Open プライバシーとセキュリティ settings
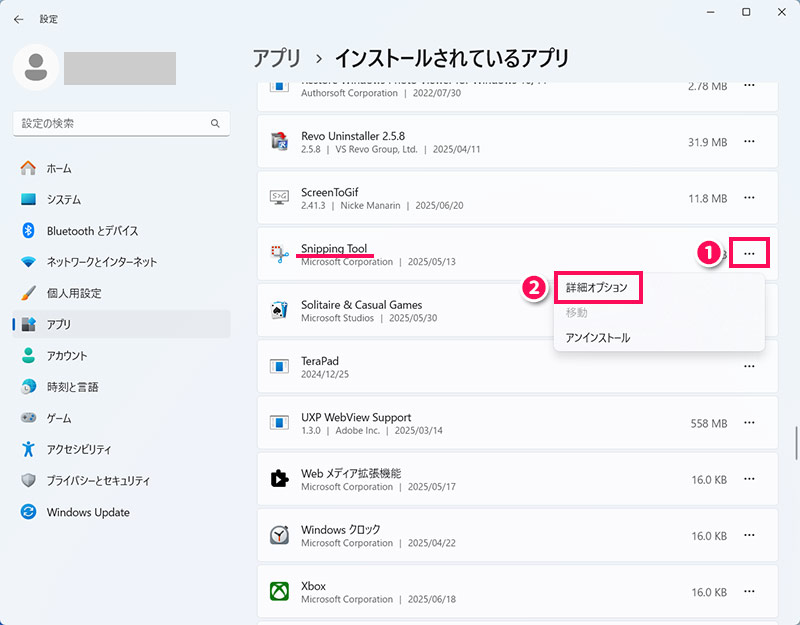This screenshot has height=625, width=800. [121, 481]
